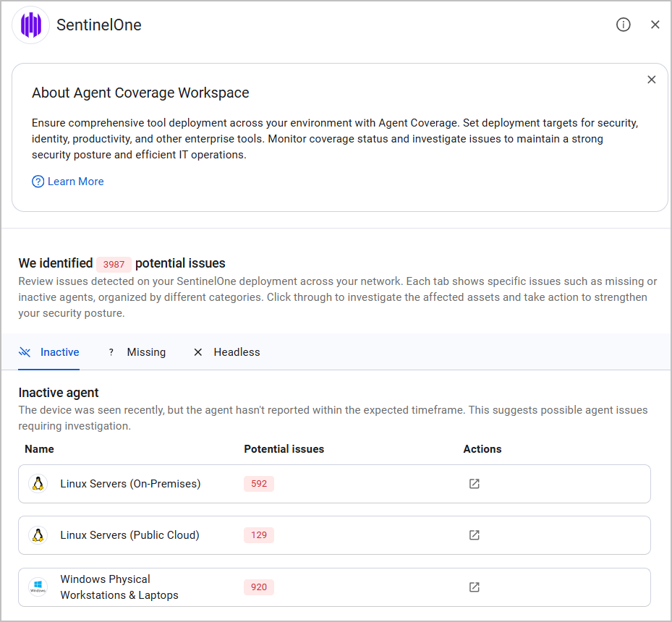This screenshot has width=672, height=622.
Task: Select the Inactive tab
Action: click(x=49, y=352)
